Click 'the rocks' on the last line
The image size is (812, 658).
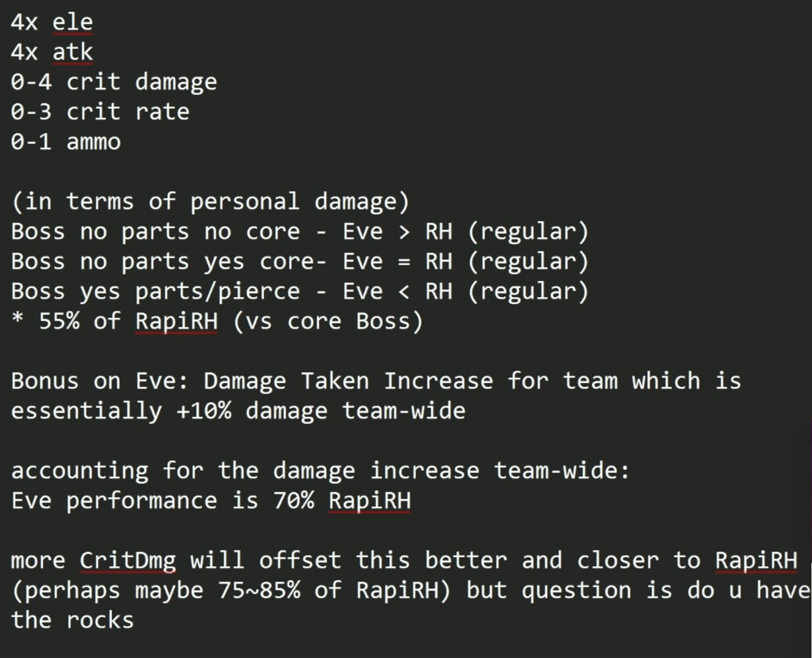pyautogui.click(x=73, y=621)
